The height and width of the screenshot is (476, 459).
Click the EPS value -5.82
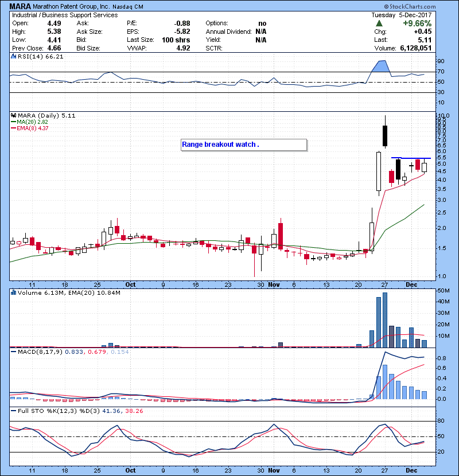point(182,32)
